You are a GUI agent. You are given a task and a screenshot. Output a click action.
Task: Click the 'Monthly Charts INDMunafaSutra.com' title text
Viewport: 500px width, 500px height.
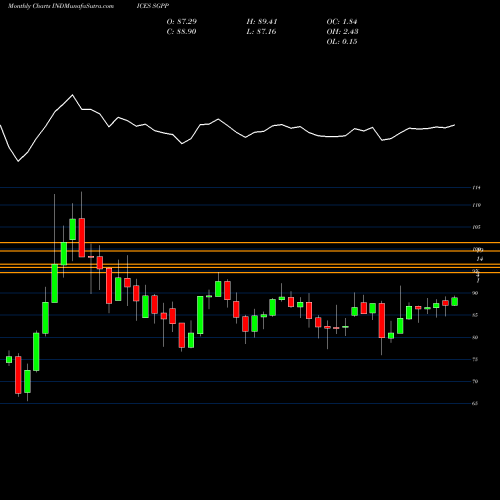[x=61, y=6]
